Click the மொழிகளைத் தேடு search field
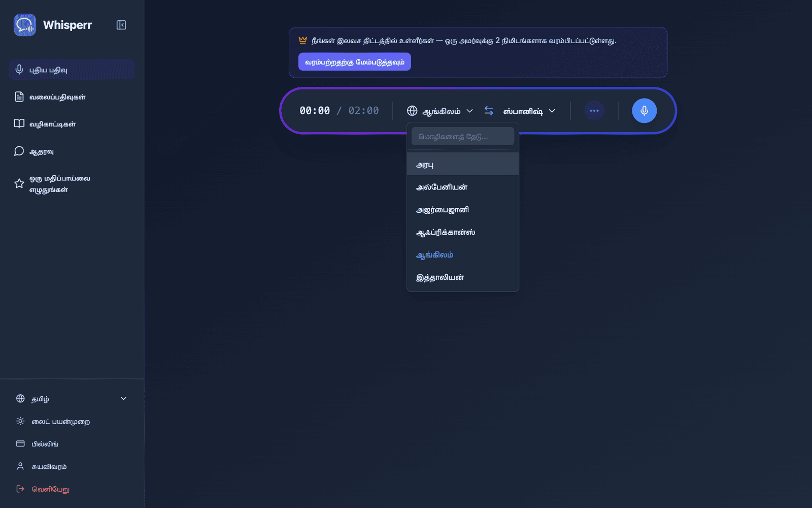The height and width of the screenshot is (508, 812). (x=463, y=136)
